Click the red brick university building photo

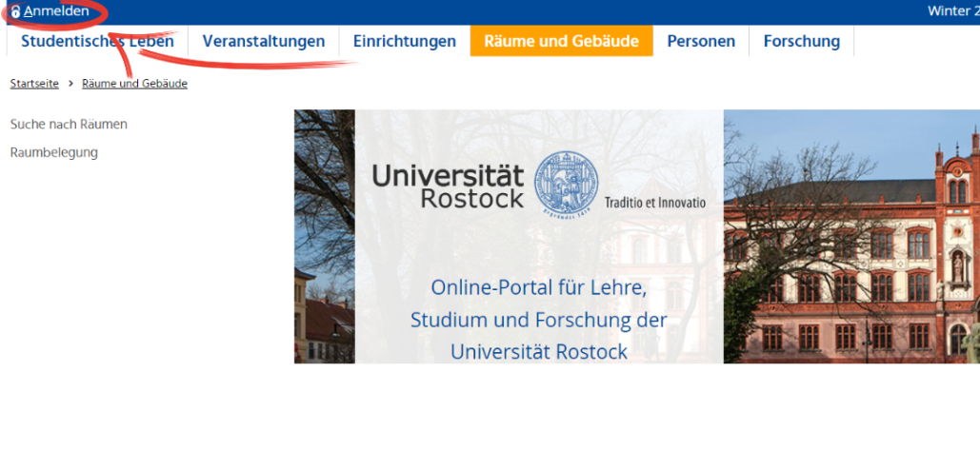(x=851, y=237)
